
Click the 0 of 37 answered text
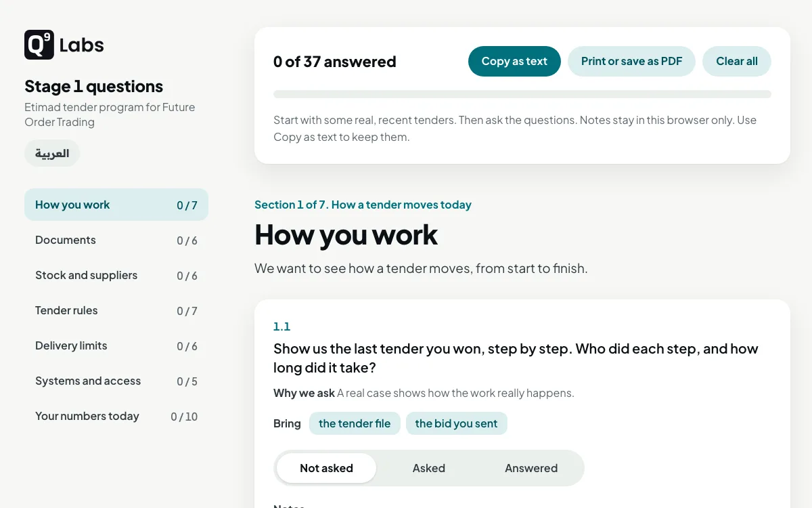[335, 62]
